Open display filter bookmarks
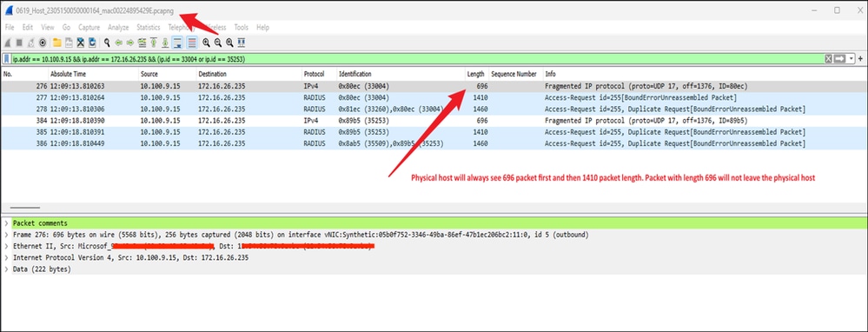 7,58
